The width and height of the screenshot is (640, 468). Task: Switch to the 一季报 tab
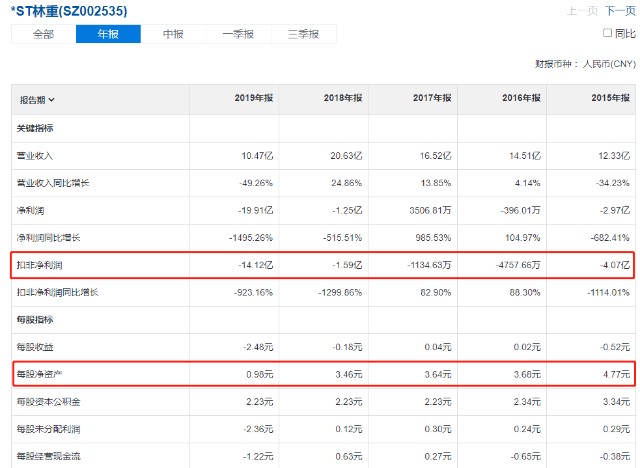coord(238,34)
